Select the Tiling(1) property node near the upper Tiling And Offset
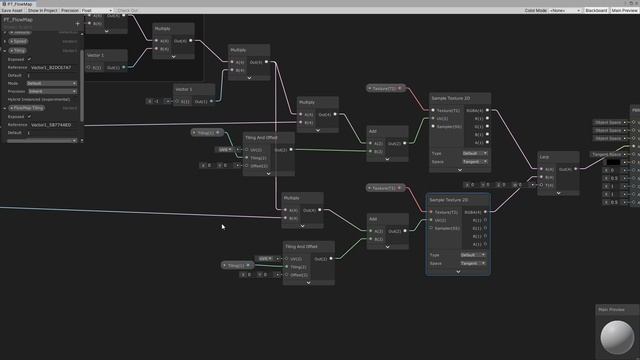The width and height of the screenshot is (640, 360). [x=207, y=133]
